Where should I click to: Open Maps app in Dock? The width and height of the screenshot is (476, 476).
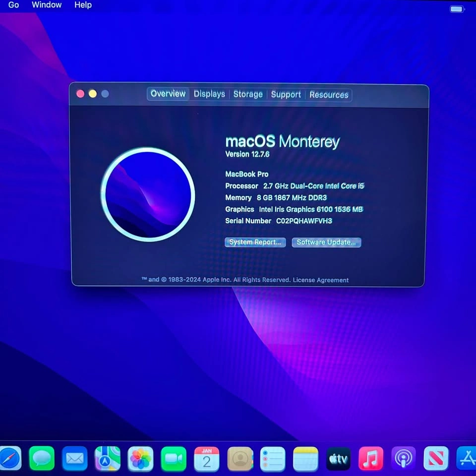pos(108,458)
